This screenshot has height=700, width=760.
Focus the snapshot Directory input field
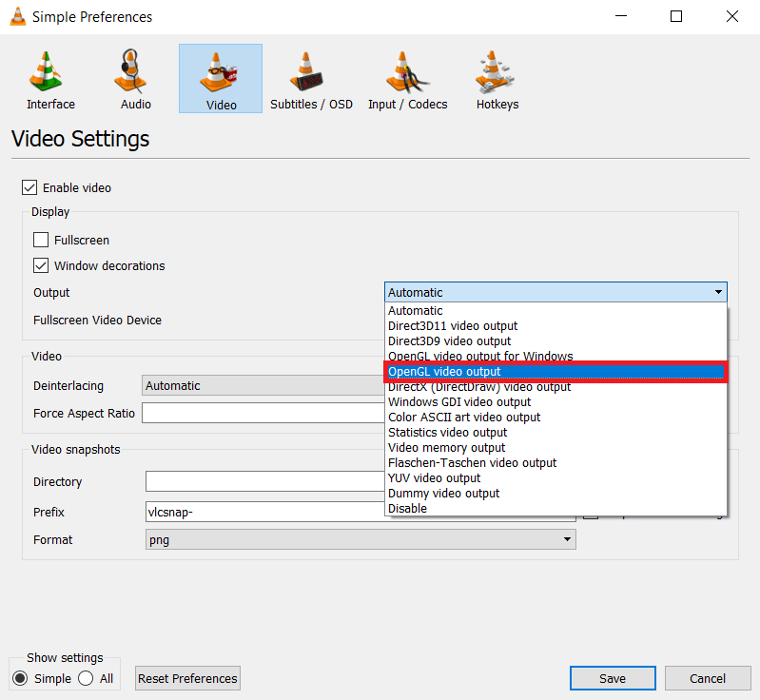265,481
